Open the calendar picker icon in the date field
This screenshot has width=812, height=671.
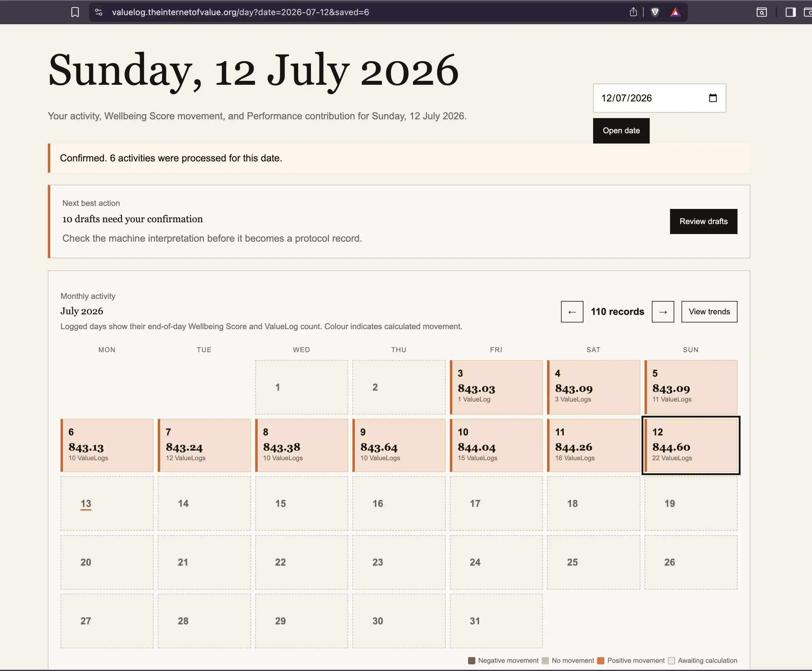(x=713, y=98)
